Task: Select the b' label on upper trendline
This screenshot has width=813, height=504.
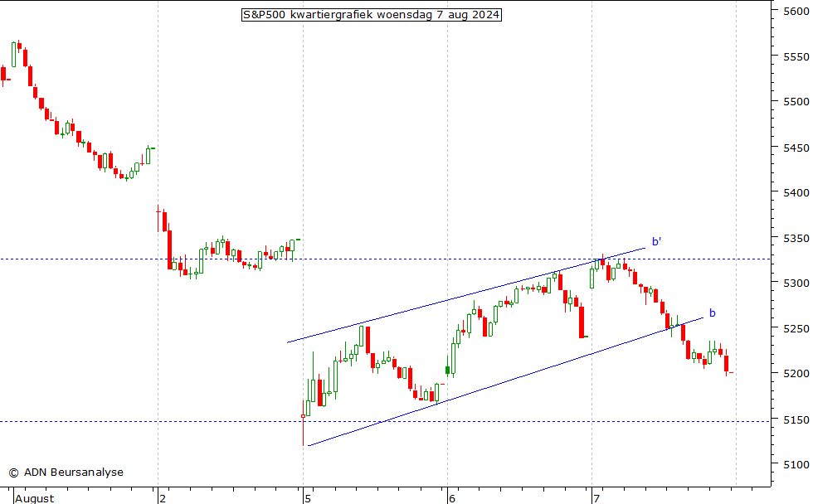Action: (x=656, y=242)
